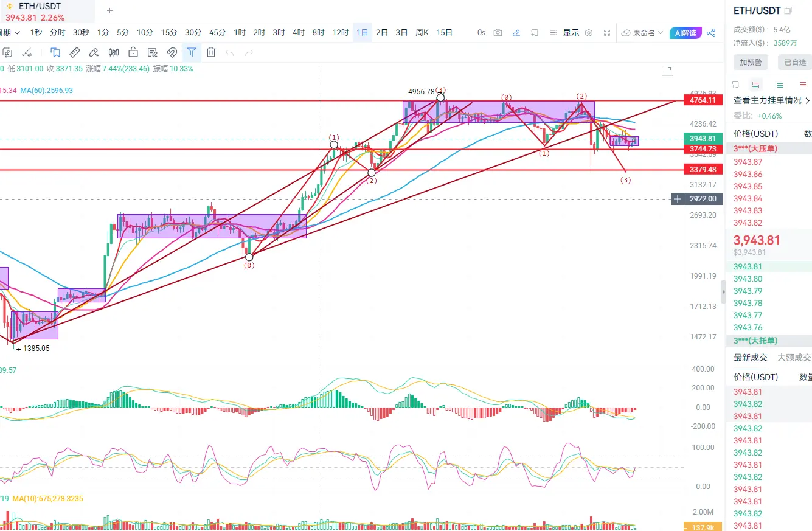
Task: Click the 3379.48 red price line label
Action: click(x=703, y=169)
